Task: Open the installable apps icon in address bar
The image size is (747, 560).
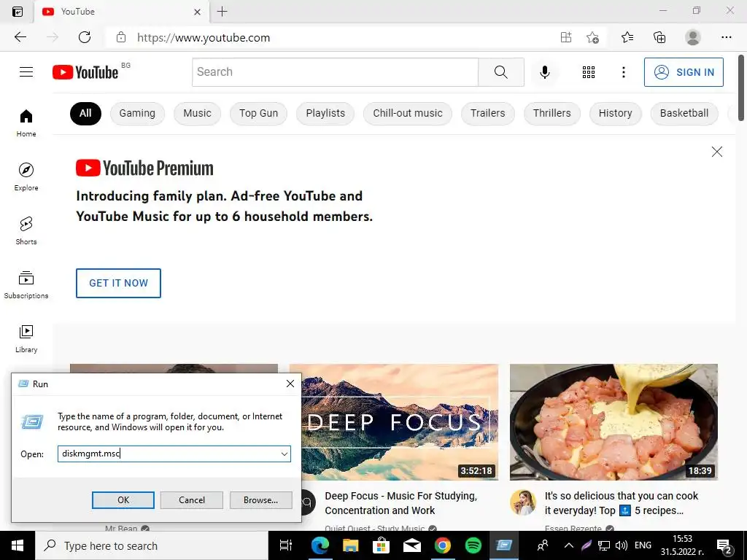Action: 566,37
